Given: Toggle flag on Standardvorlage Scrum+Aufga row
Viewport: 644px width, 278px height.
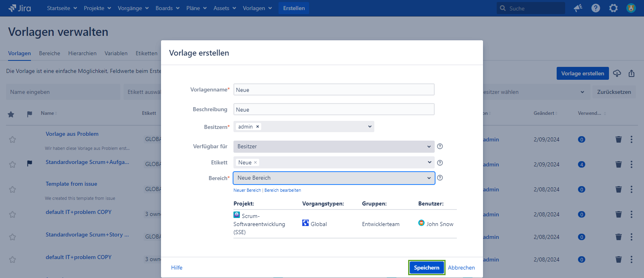Looking at the screenshot, I should pos(29,163).
